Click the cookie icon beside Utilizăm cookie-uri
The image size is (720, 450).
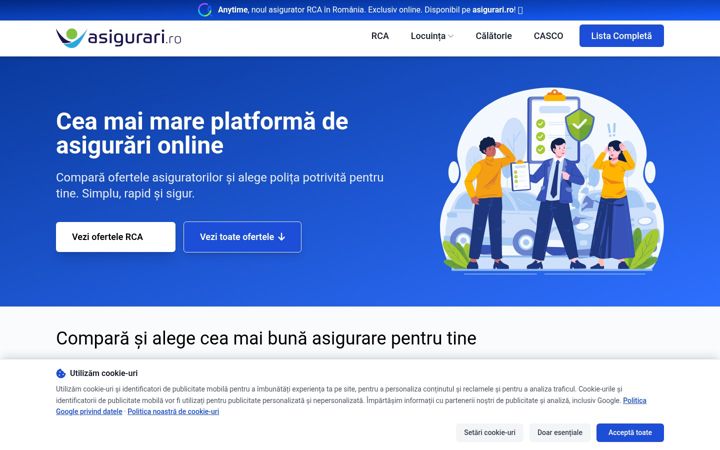click(x=61, y=373)
